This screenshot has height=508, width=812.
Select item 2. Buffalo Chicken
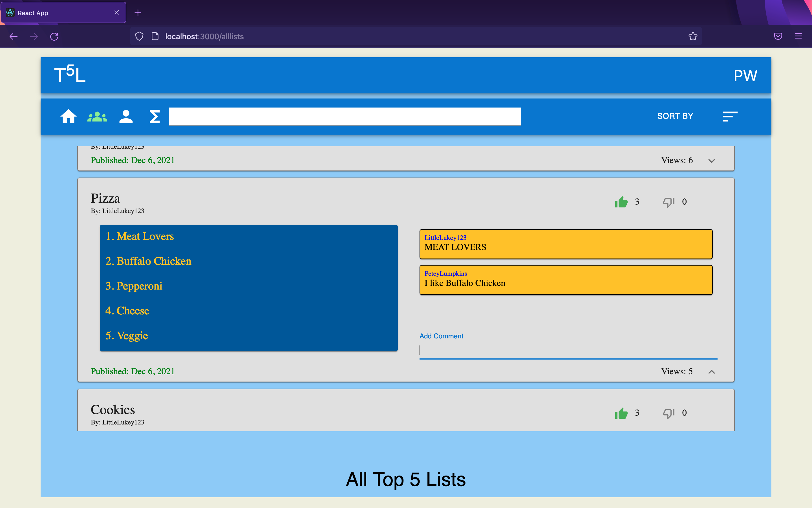(148, 261)
